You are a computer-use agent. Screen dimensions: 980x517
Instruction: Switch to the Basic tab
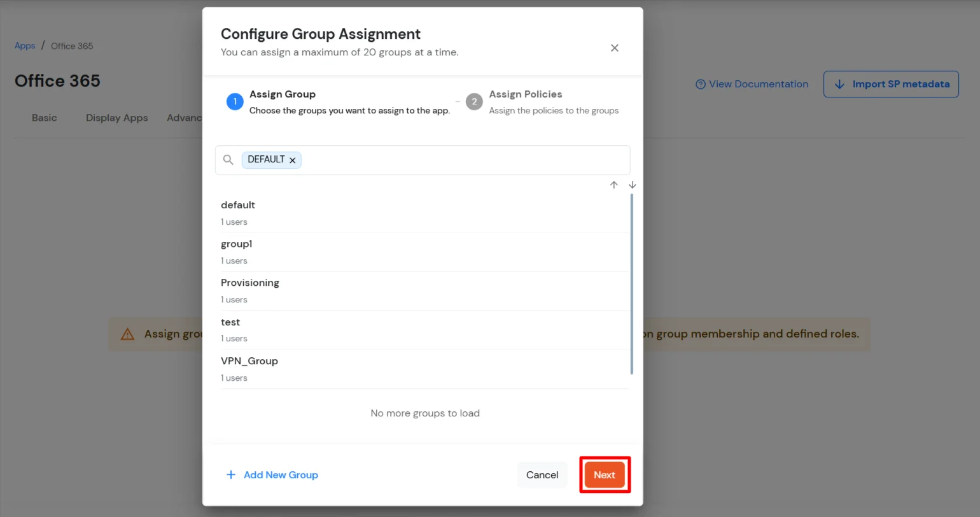[x=44, y=118]
